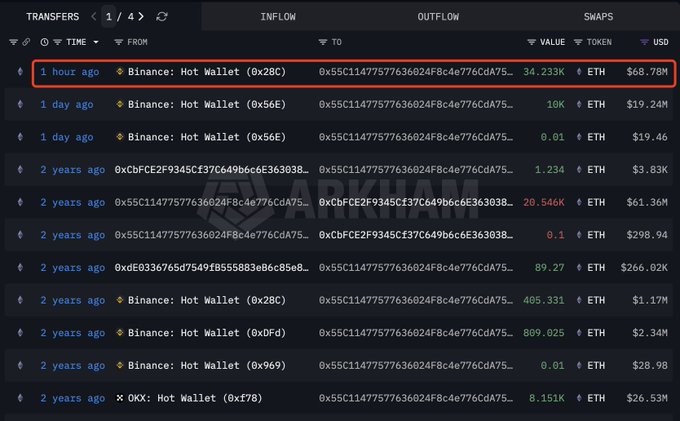Click the '1 hour ago' timestamp
Viewport: 680px width, 421px height.
tap(70, 72)
